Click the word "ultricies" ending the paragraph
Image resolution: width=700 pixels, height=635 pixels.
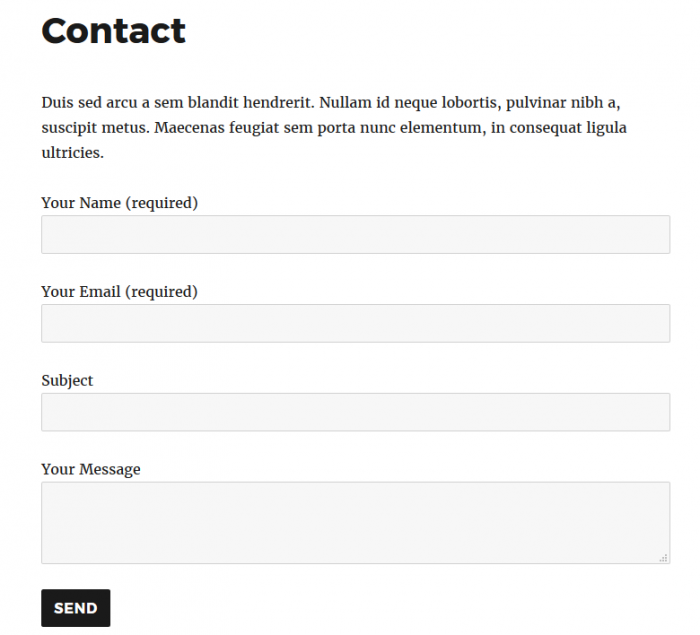coord(71,153)
